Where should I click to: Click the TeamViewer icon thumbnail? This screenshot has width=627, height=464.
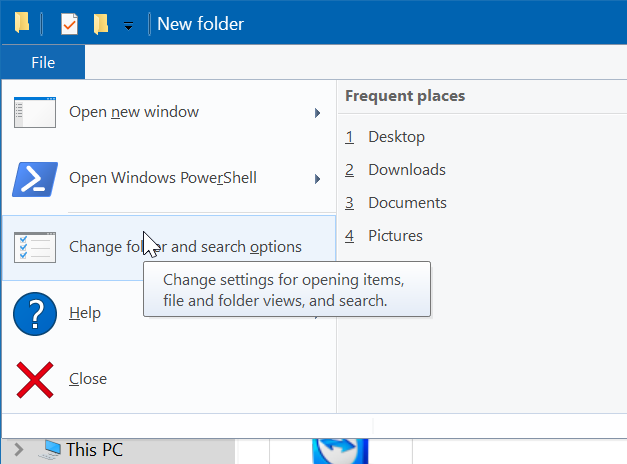(340, 452)
